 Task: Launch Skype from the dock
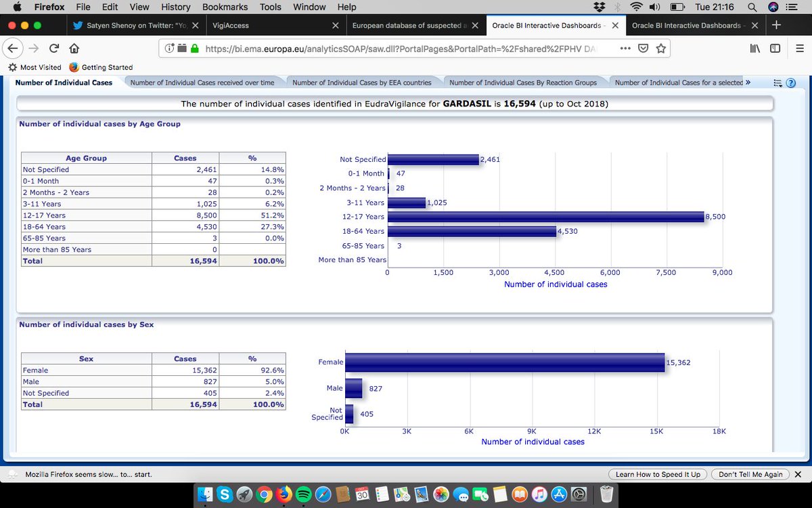click(x=224, y=494)
